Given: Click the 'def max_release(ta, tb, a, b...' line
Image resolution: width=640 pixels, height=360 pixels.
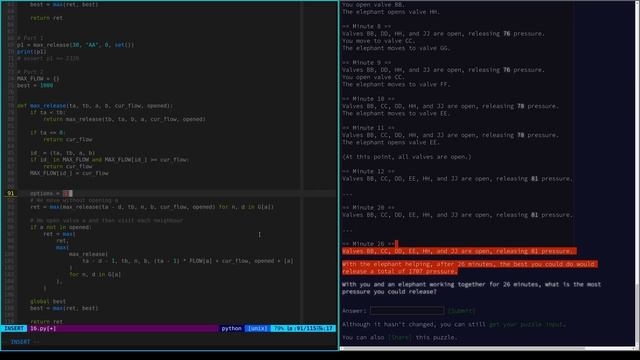Looking at the screenshot, I should click(95, 106).
